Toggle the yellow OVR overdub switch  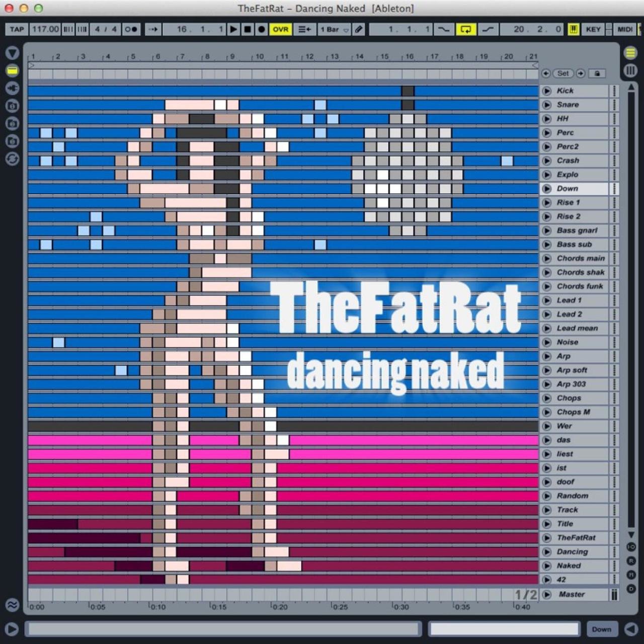(280, 29)
